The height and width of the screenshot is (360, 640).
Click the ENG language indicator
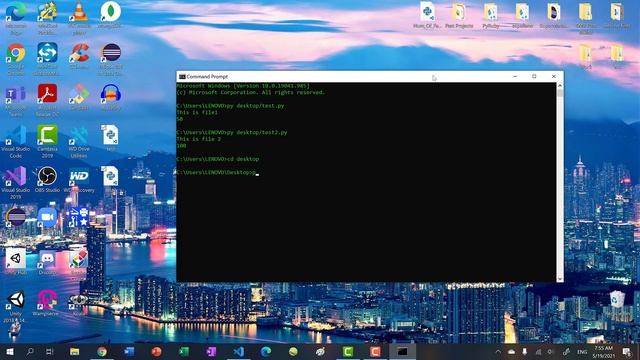tap(582, 351)
